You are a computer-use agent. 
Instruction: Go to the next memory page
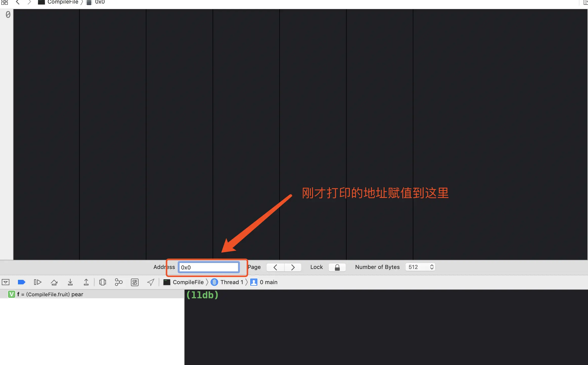(x=293, y=267)
